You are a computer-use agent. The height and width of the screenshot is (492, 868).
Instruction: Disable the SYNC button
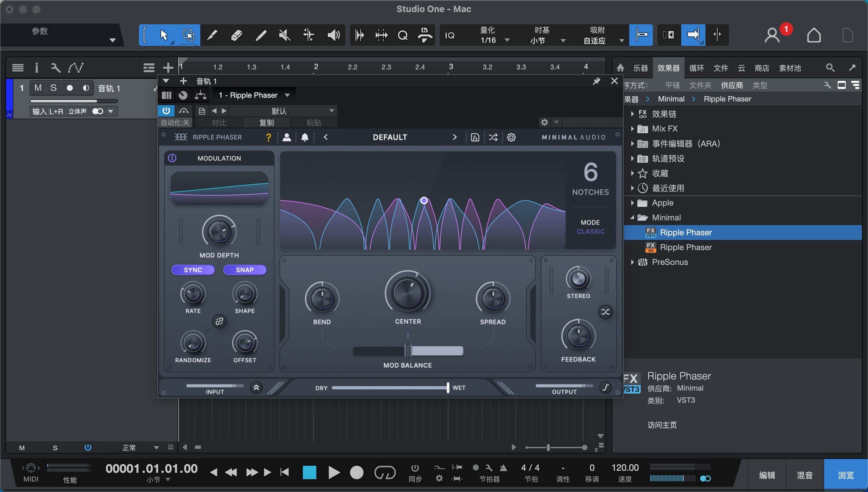(x=193, y=270)
